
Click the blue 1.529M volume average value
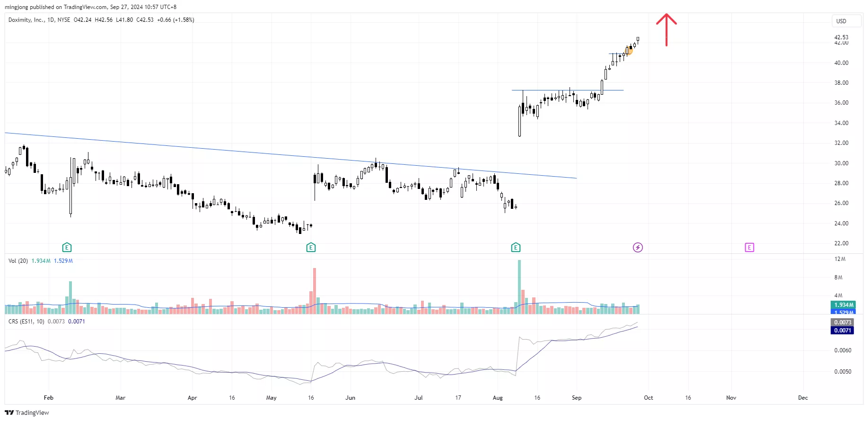coord(63,261)
